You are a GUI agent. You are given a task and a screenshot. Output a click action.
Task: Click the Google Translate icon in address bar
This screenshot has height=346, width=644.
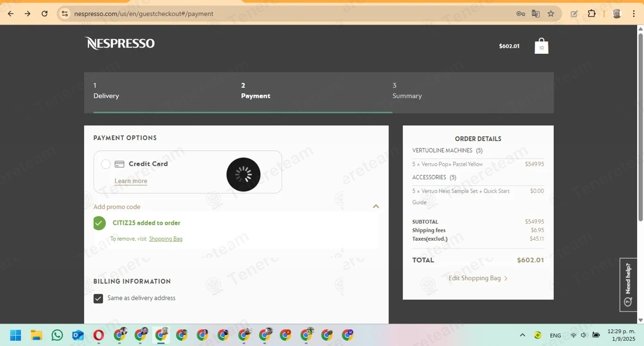click(x=535, y=13)
